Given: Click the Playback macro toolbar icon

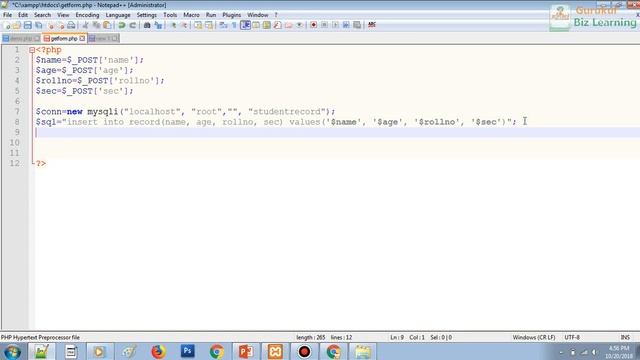Looking at the screenshot, I should tap(335, 25).
